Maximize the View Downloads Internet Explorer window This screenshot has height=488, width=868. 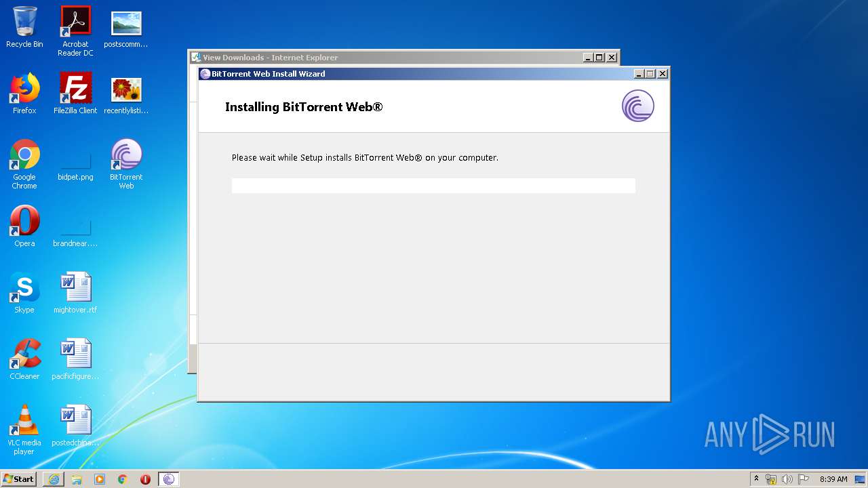tap(599, 58)
